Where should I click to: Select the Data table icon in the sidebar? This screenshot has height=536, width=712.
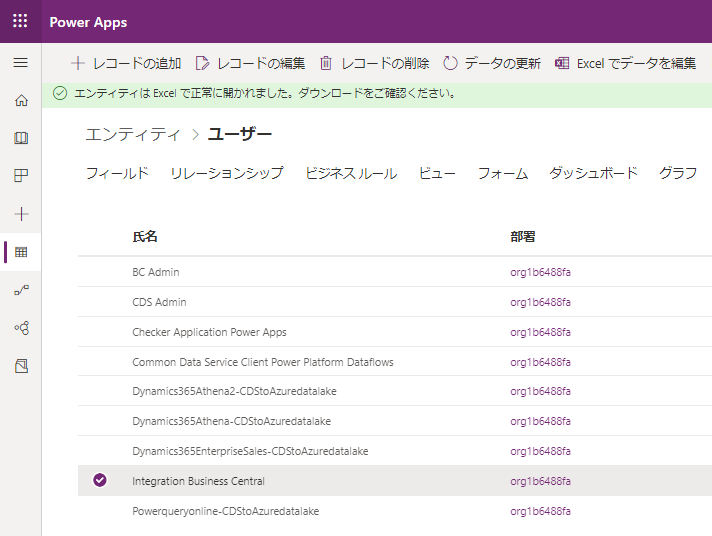(x=21, y=252)
